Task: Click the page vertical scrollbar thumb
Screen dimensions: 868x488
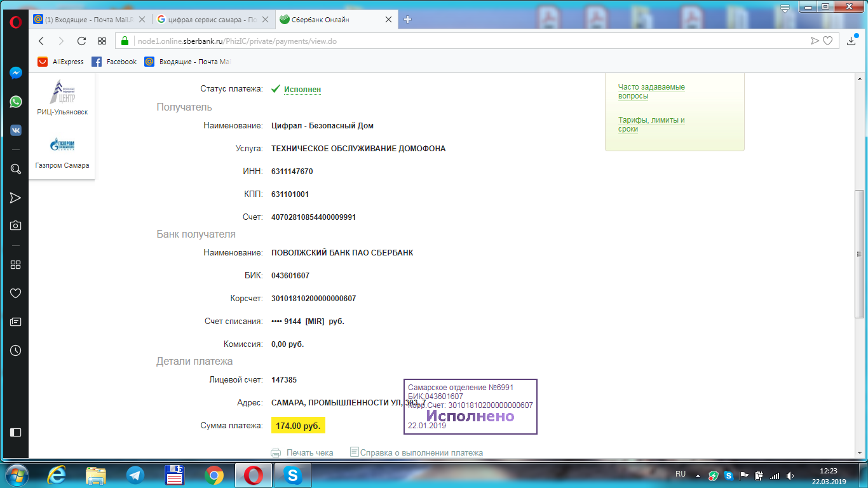Action: point(859,254)
